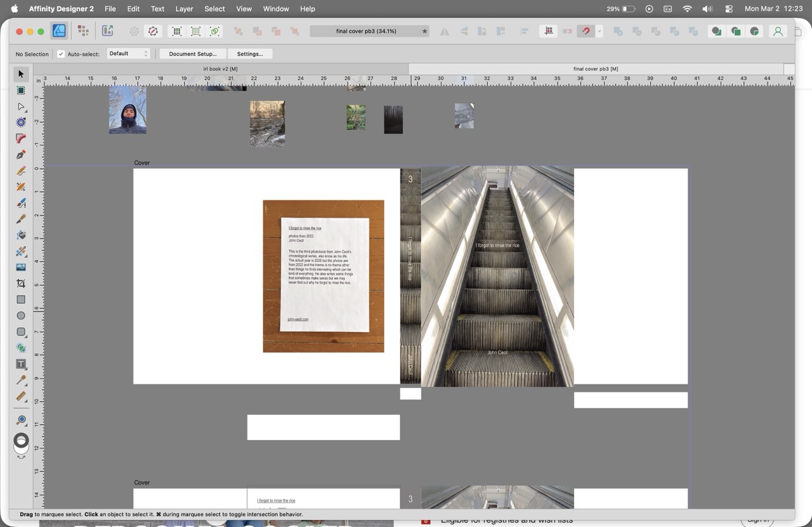Screen dimensions: 812x527
Task: Choose the Rectangle shape tool
Action: [21, 299]
